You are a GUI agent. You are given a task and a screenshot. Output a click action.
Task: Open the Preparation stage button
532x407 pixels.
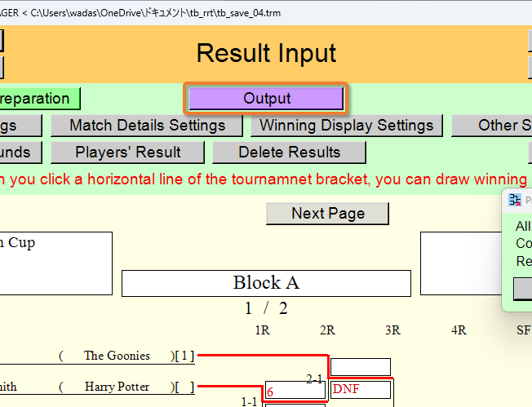(x=39, y=99)
